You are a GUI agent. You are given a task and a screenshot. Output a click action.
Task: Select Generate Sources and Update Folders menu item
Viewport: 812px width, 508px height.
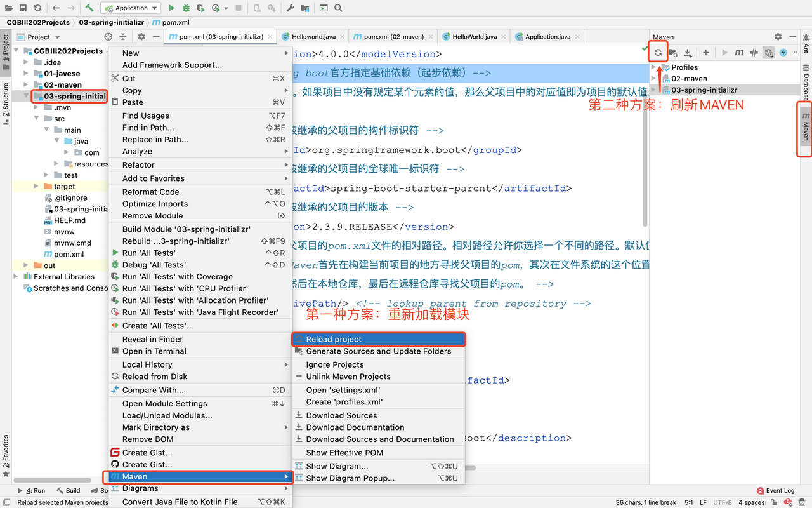[379, 351]
